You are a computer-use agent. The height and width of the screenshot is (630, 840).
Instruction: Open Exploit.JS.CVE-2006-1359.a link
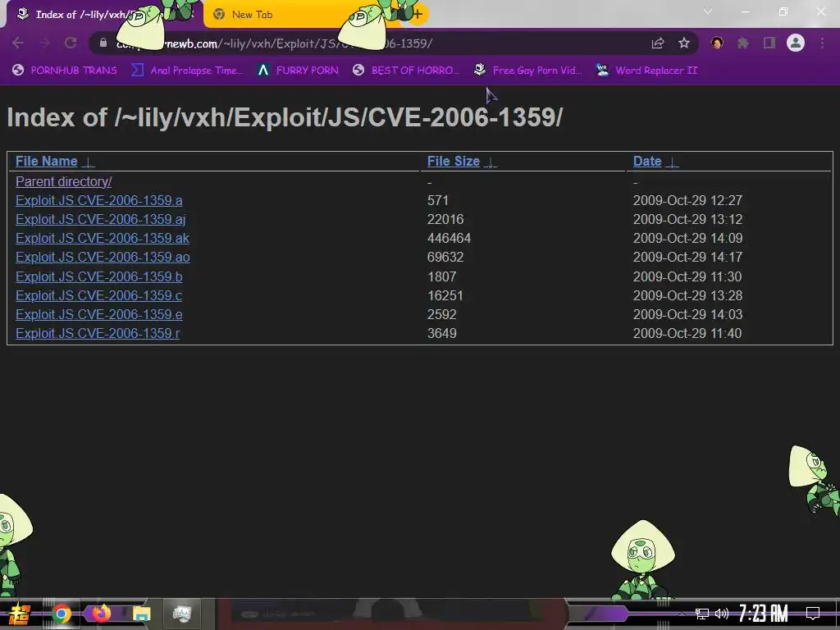pyautogui.click(x=99, y=200)
